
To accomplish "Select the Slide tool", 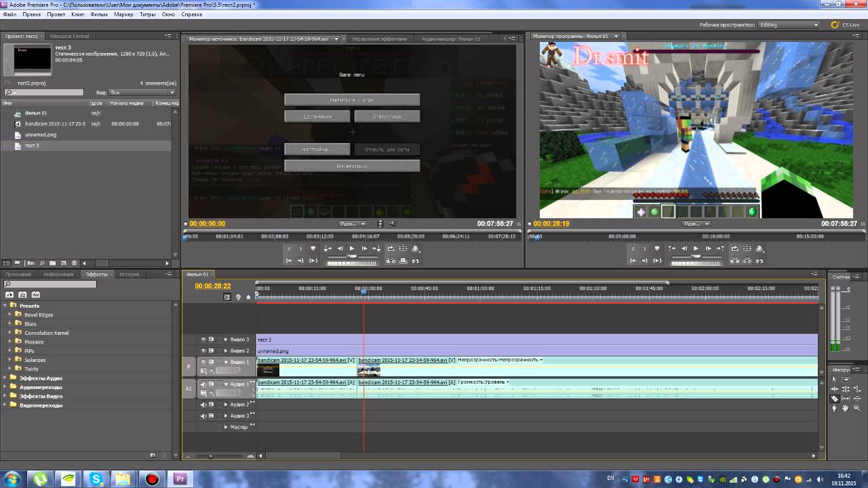I will pyautogui.click(x=857, y=399).
